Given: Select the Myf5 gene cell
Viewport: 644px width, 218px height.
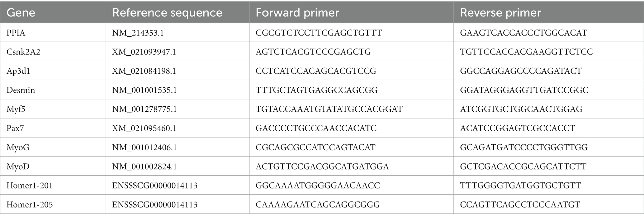Looking at the screenshot, I should tap(16, 109).
